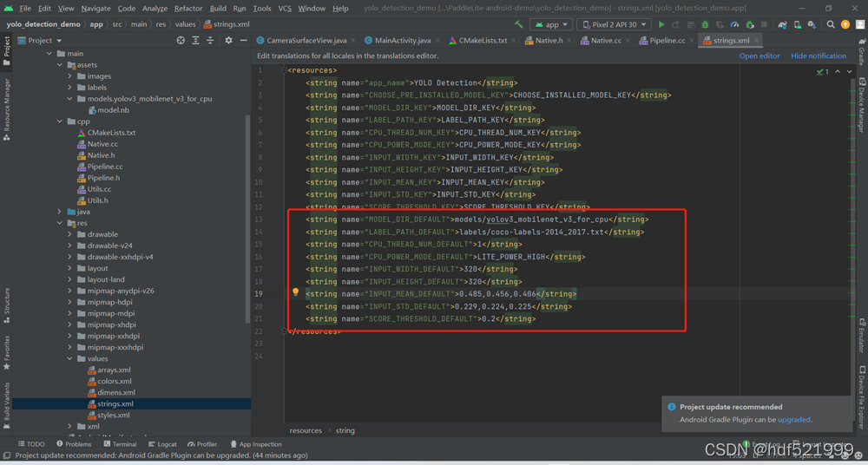Click the Debug app bug icon
This screenshot has width=868, height=465.
[705, 24]
